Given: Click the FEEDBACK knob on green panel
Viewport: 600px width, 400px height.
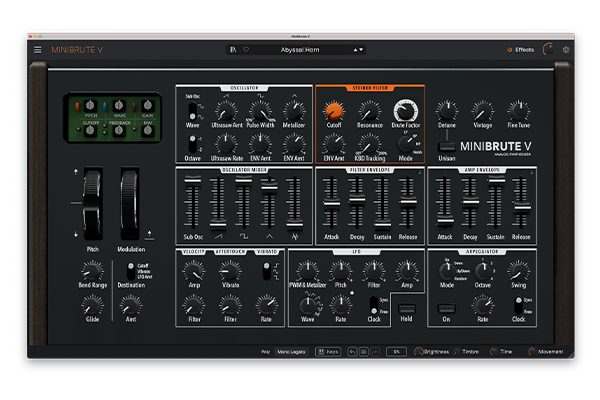Looking at the screenshot, I should click(119, 131).
